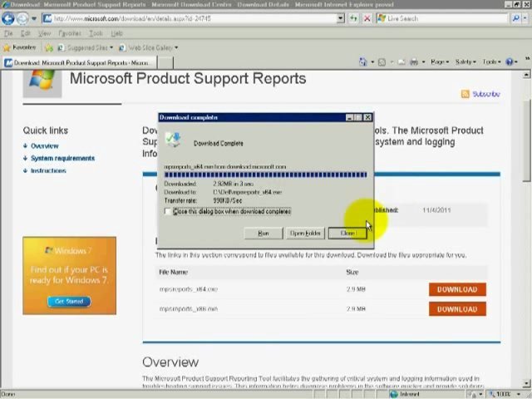
Task: Click Add to Favorites Bar star icon
Action: click(x=49, y=48)
